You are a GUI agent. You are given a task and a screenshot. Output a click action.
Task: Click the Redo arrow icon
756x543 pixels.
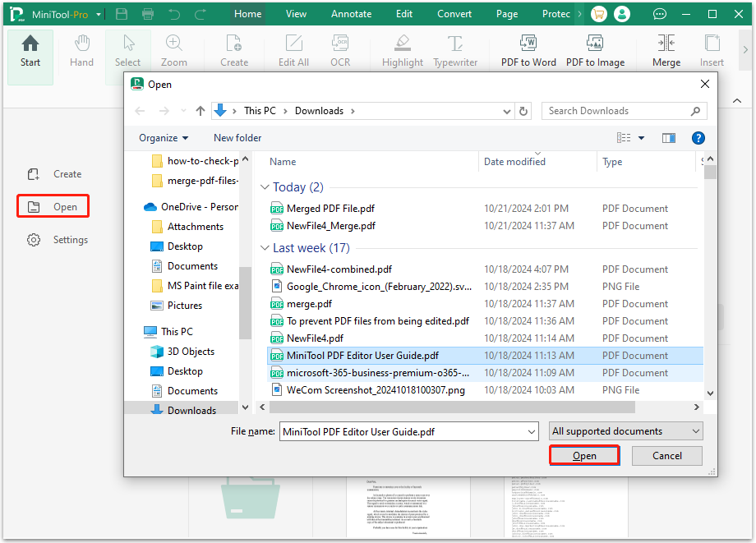pos(200,15)
